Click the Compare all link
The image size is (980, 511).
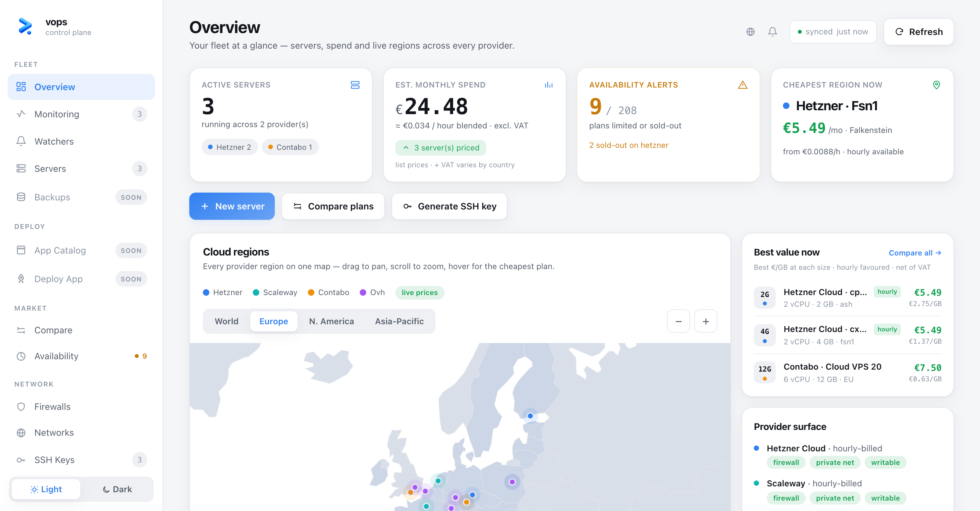[x=915, y=253]
